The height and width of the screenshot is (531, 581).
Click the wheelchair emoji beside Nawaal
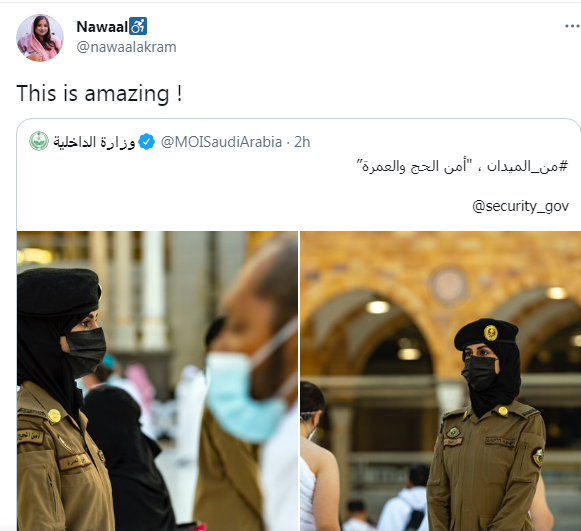pos(138,26)
